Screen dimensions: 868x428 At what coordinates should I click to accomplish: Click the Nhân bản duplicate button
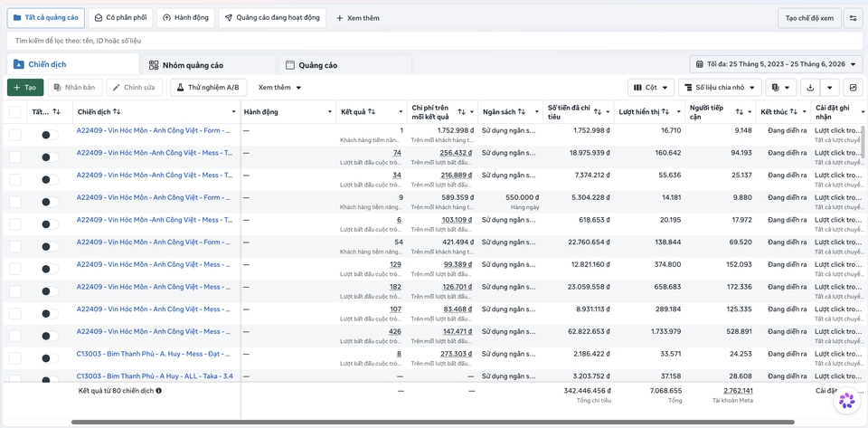(x=75, y=88)
